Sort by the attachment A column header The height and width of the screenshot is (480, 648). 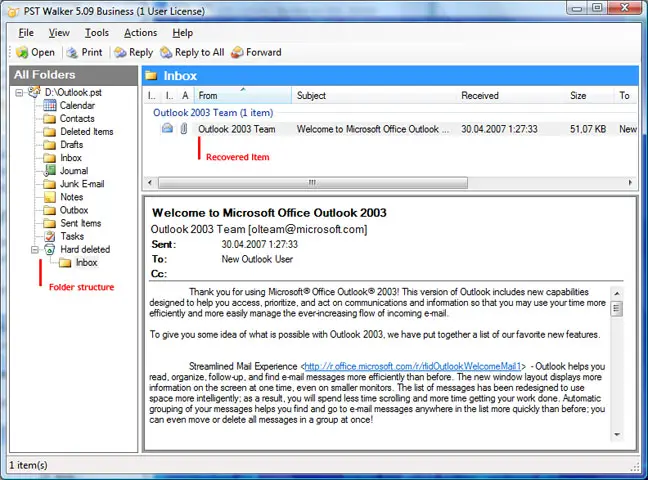[x=186, y=96]
